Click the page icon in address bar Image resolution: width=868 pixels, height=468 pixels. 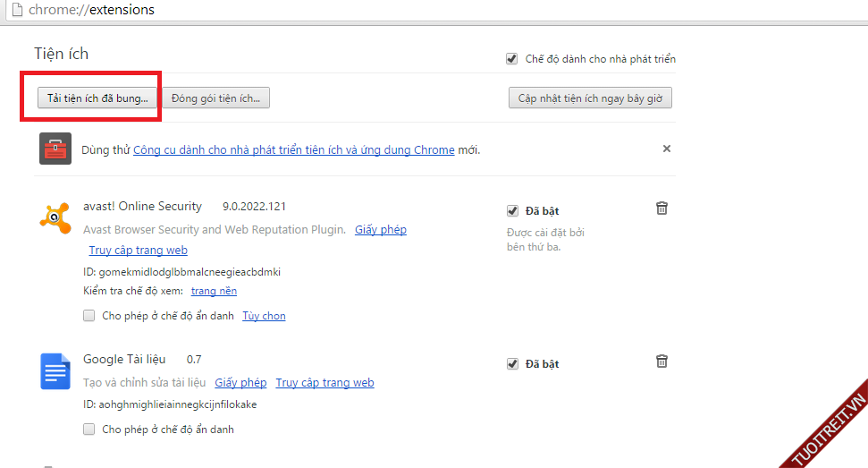coord(15,10)
